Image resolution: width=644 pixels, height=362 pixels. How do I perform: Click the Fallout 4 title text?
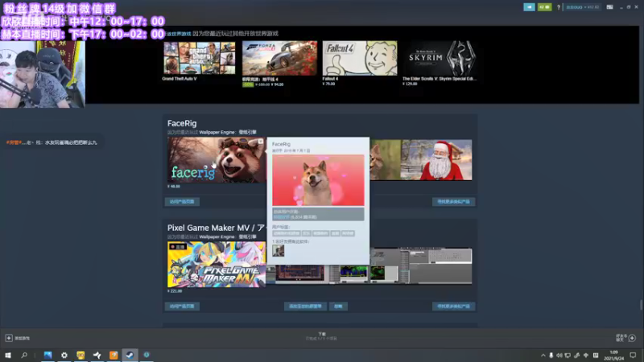(x=330, y=78)
